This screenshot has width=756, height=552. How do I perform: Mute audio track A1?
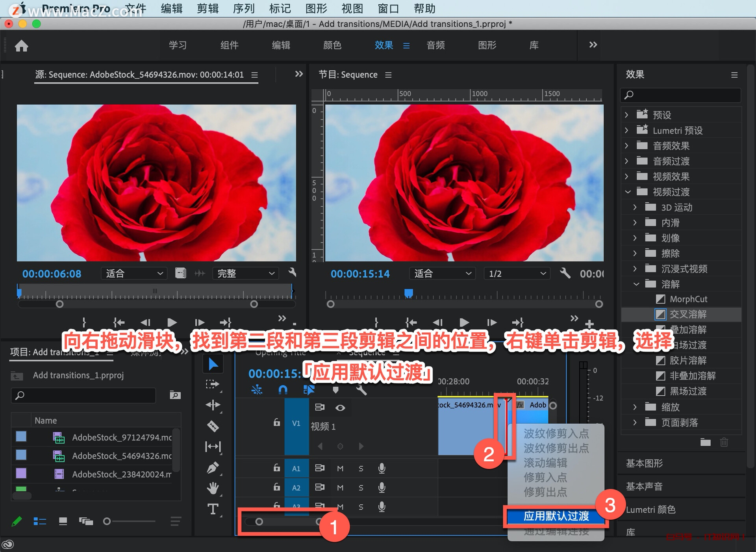click(340, 469)
